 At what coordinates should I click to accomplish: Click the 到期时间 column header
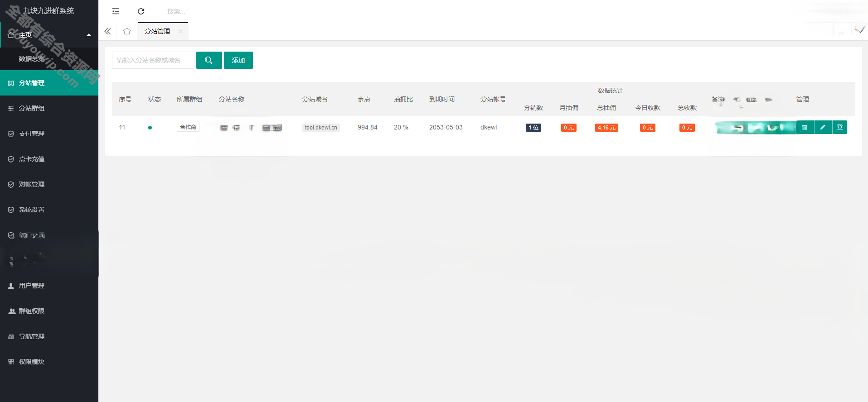[442, 99]
